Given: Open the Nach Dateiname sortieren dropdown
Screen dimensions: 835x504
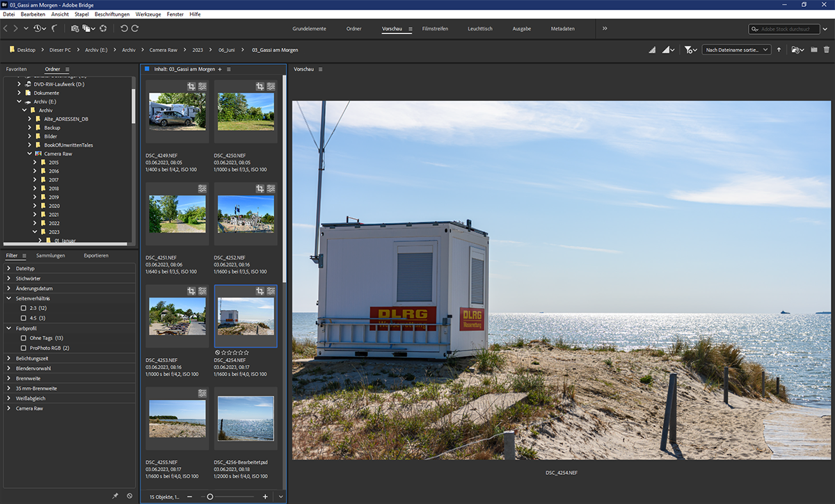Looking at the screenshot, I should [x=735, y=50].
